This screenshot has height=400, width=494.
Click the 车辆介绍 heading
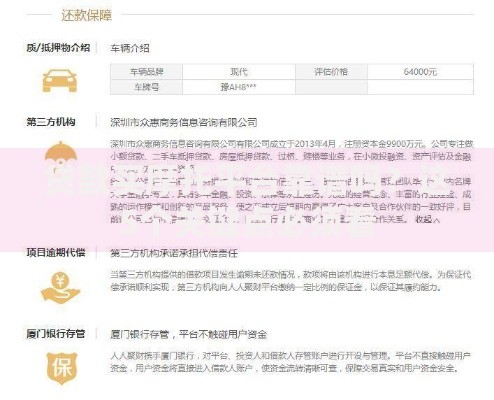point(130,48)
